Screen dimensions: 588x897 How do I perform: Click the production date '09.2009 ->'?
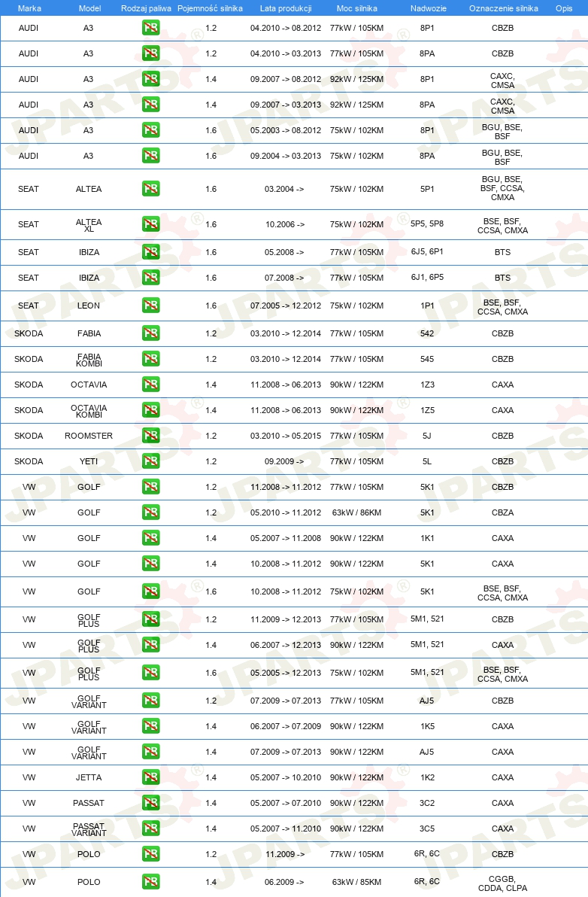pyautogui.click(x=284, y=461)
